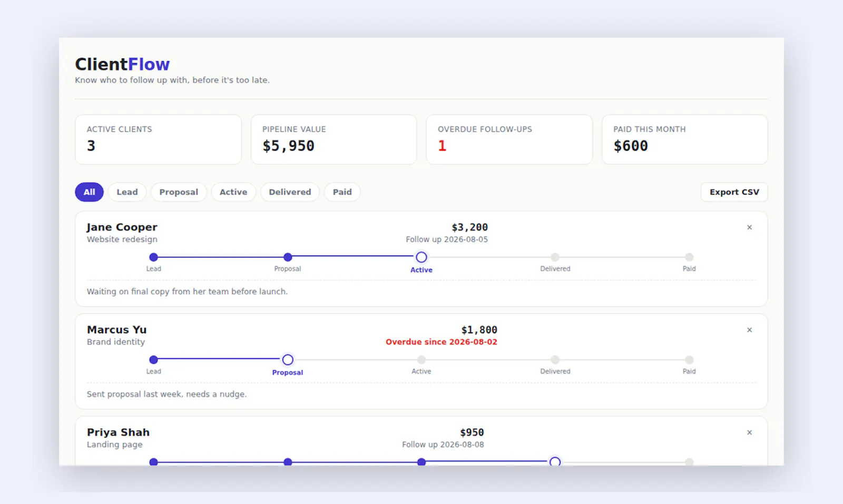
Task: Open the Paid This Month stat card
Action: (x=684, y=140)
